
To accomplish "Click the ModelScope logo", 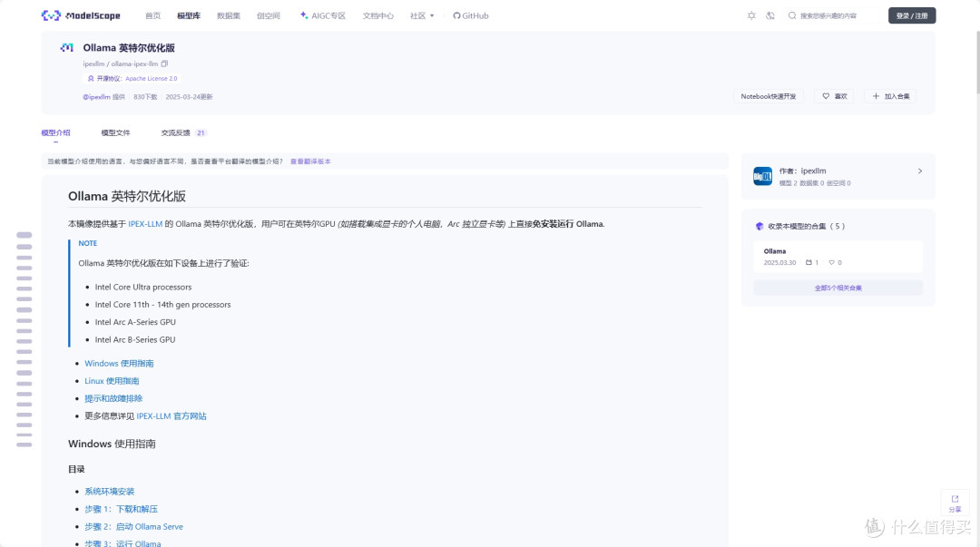I will click(x=81, y=15).
